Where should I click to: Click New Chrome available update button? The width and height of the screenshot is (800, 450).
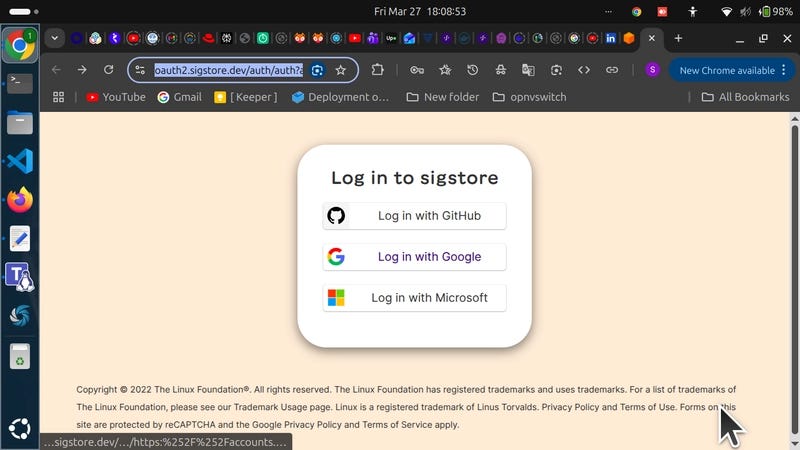click(x=727, y=70)
